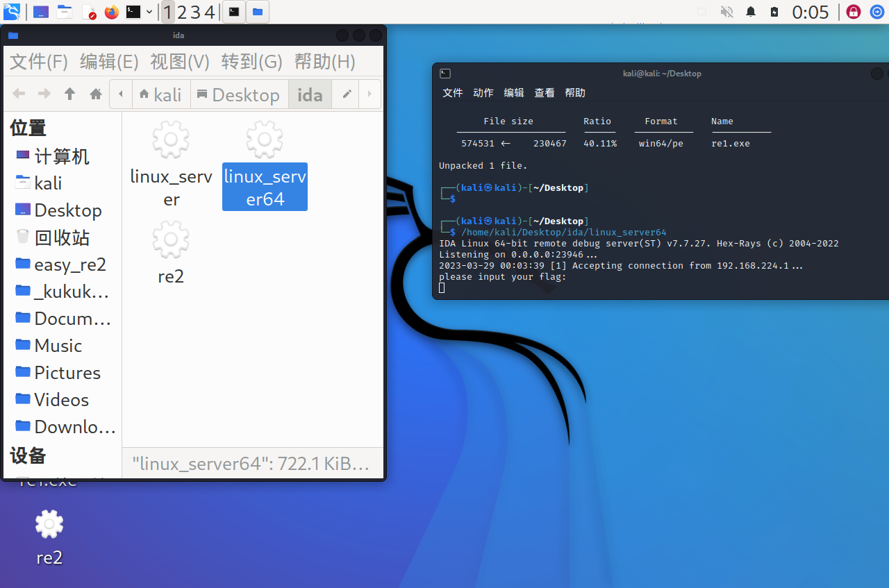The width and height of the screenshot is (889, 588).
Task: Open the 视图(V) menu in file manager
Action: click(180, 62)
